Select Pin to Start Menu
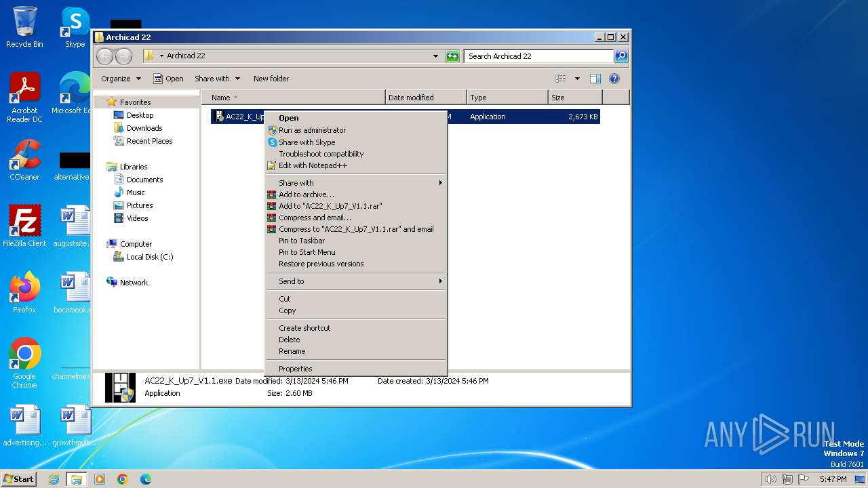The width and height of the screenshot is (868, 488). [x=356, y=252]
